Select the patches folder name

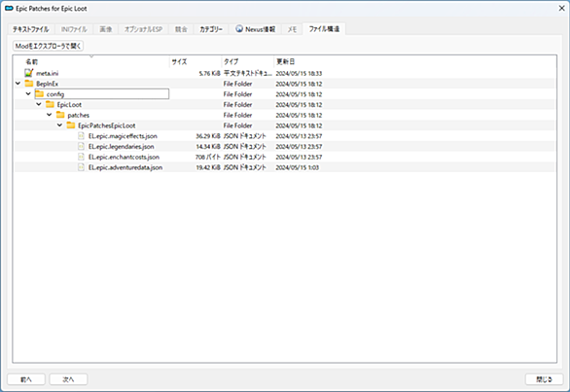click(x=78, y=116)
